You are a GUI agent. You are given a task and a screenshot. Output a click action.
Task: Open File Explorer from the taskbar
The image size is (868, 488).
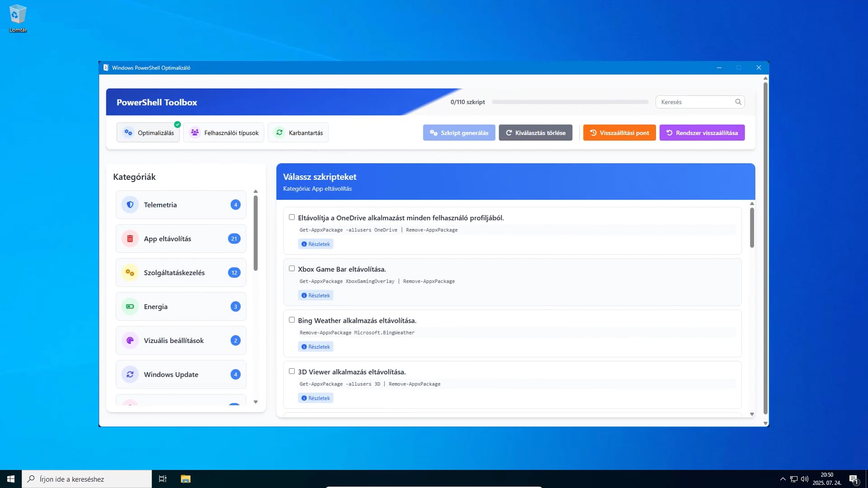[x=185, y=479]
